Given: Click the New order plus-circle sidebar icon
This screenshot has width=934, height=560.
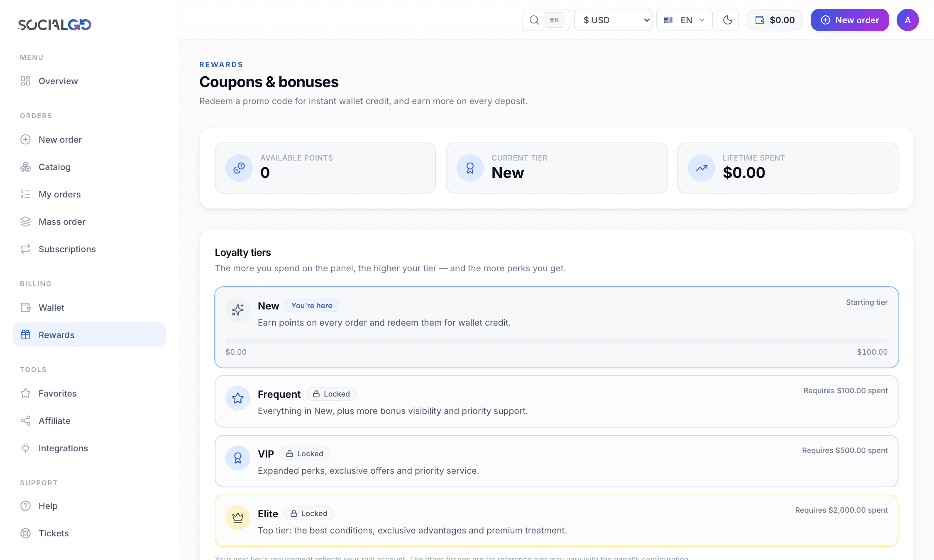Looking at the screenshot, I should (x=26, y=139).
